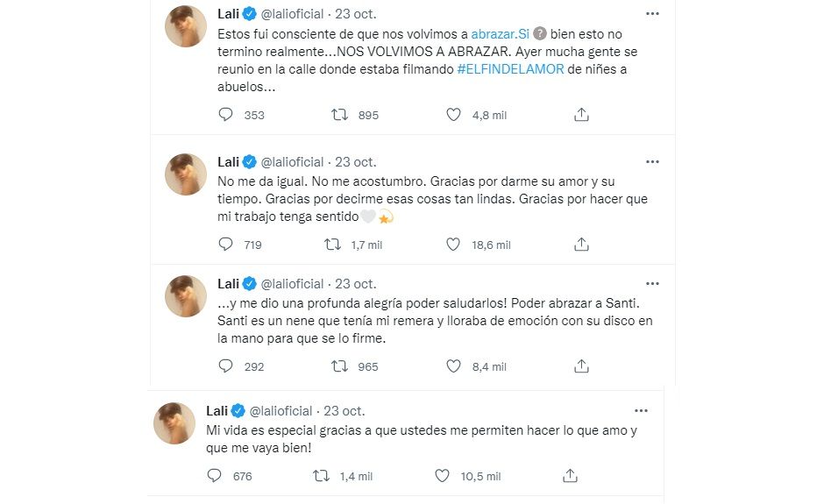Reply to the tweet with 353 replies
The height and width of the screenshot is (504, 831).
pos(225,115)
